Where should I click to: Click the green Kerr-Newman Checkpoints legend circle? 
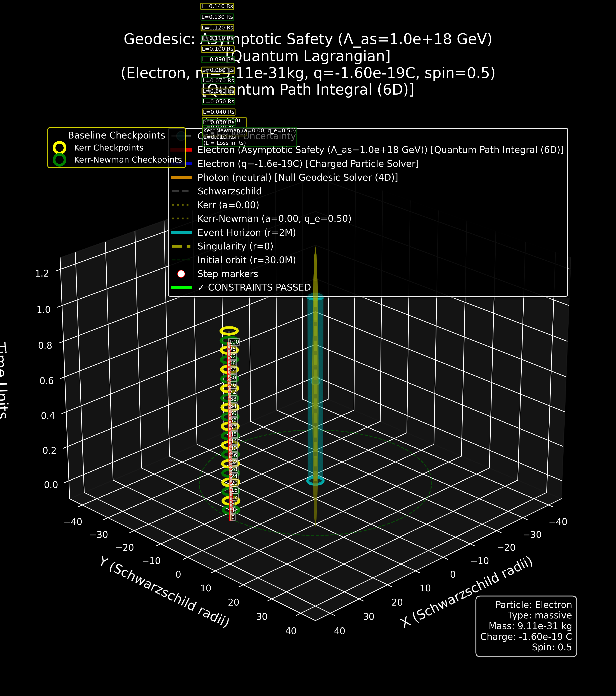coord(59,160)
